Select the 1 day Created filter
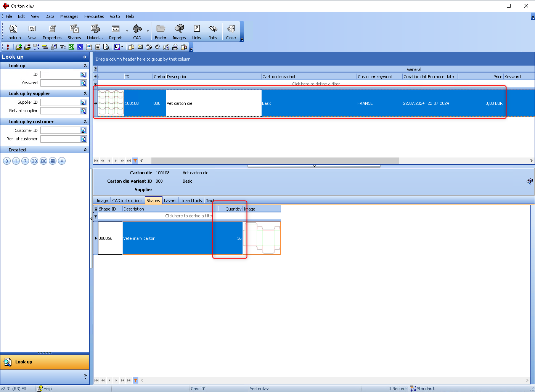The width and height of the screenshot is (535, 392). [16, 161]
